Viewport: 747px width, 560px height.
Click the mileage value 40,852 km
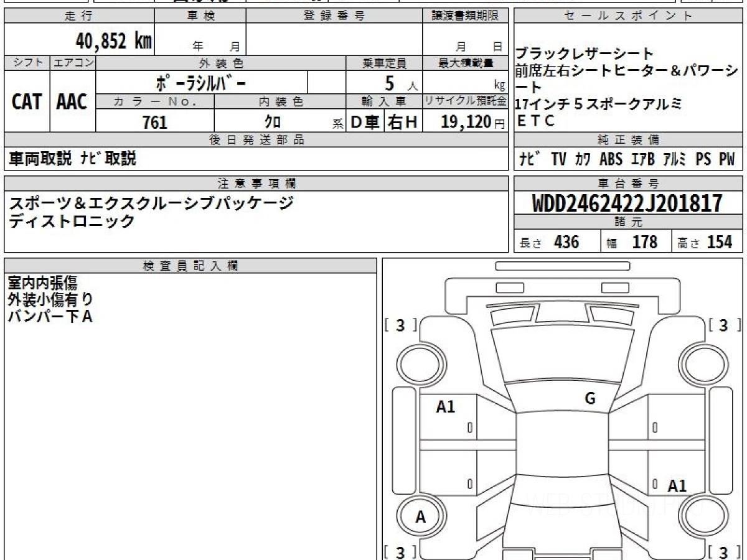(x=113, y=41)
